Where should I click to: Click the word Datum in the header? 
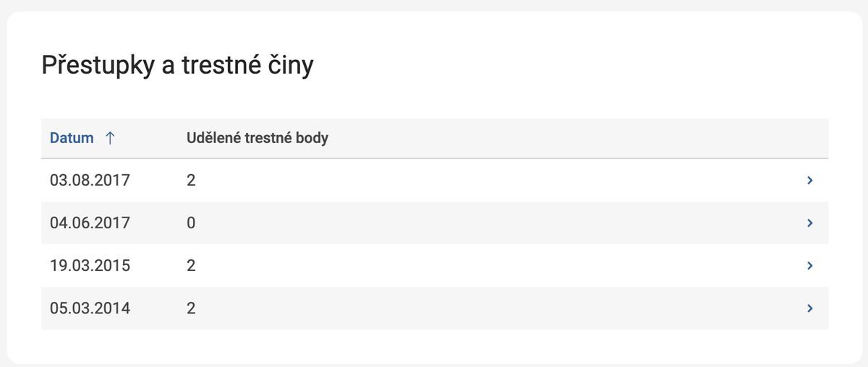[x=72, y=138]
